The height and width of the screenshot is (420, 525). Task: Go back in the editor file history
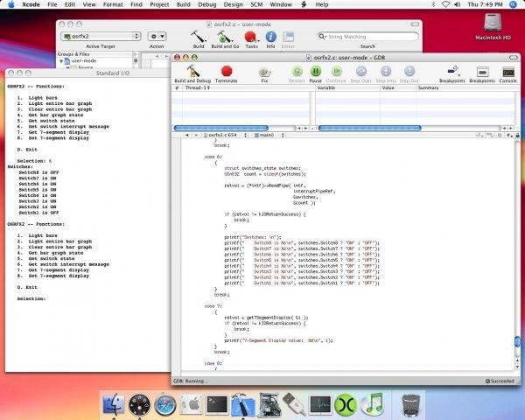[x=187, y=135]
